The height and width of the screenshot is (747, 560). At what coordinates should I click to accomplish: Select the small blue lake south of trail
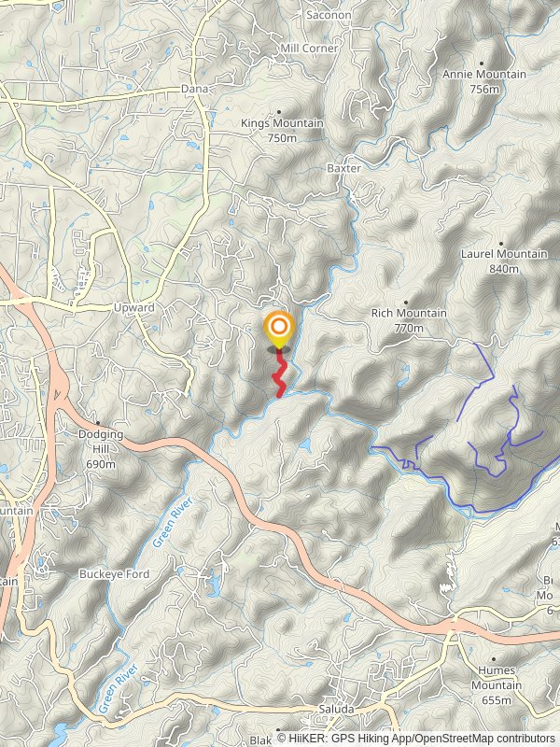[305, 445]
